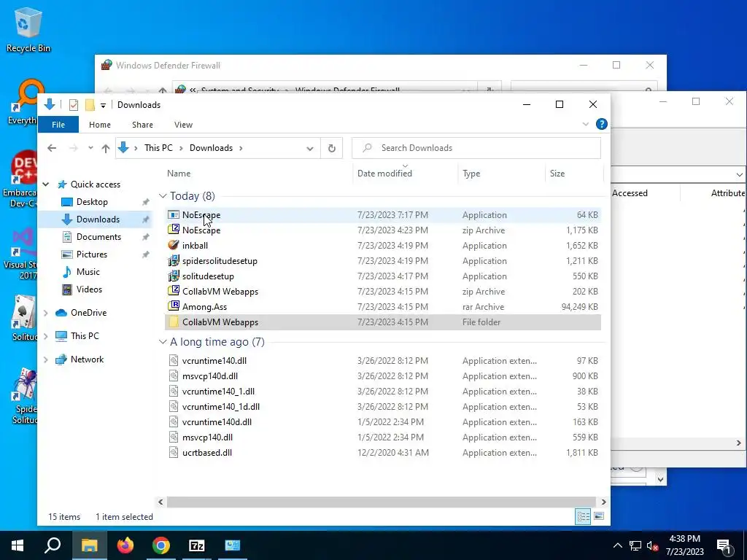Select the NoEscape zip Archive icon
This screenshot has width=747, height=560.
coord(174,230)
